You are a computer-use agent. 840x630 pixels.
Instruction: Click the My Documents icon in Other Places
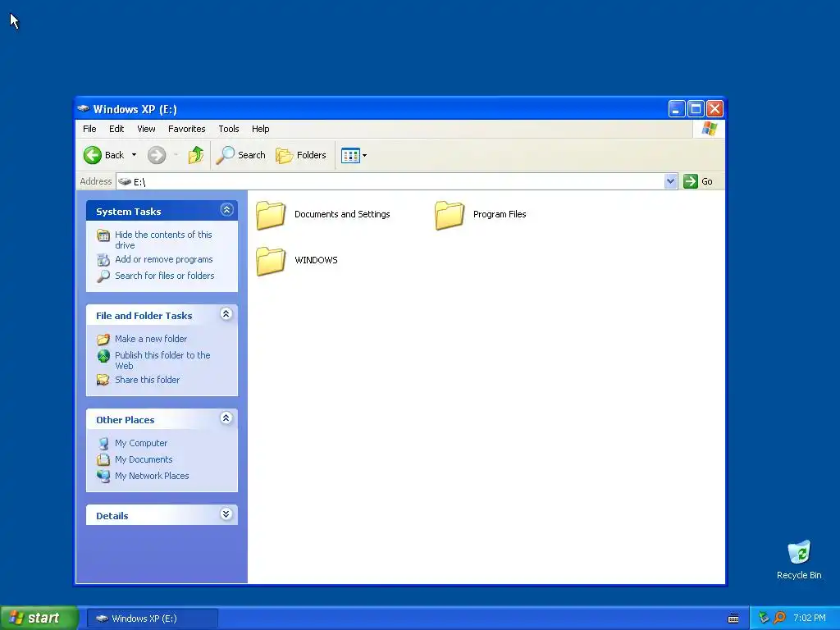[x=103, y=459]
